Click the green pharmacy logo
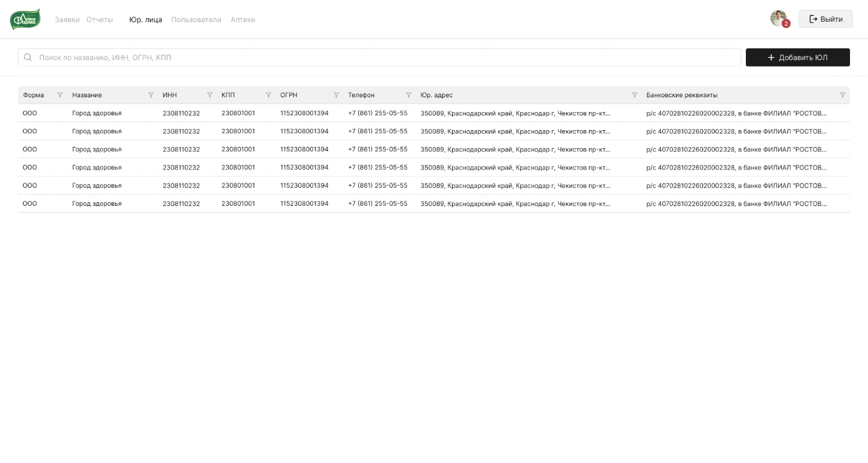This screenshot has height=463, width=868. click(25, 19)
